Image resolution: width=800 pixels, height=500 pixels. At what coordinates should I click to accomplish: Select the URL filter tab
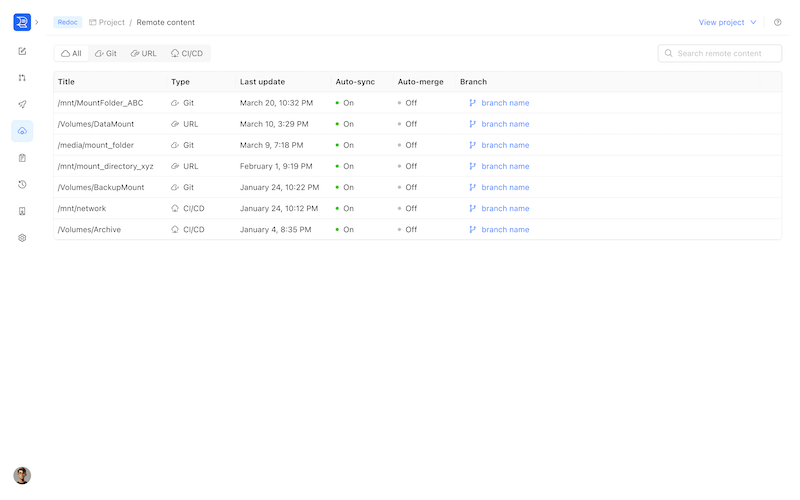pyautogui.click(x=143, y=54)
